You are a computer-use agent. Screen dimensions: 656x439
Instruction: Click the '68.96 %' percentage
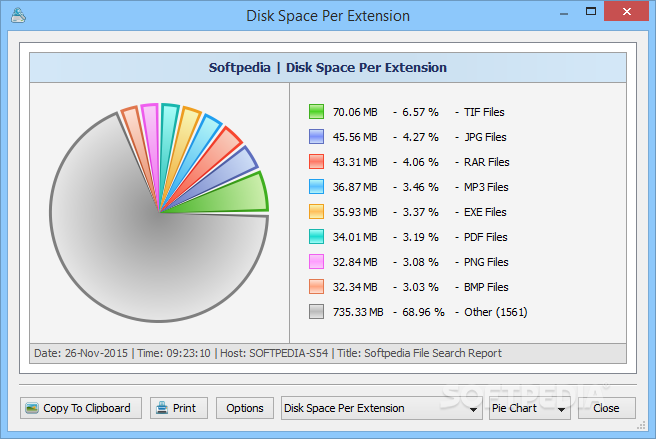423,312
